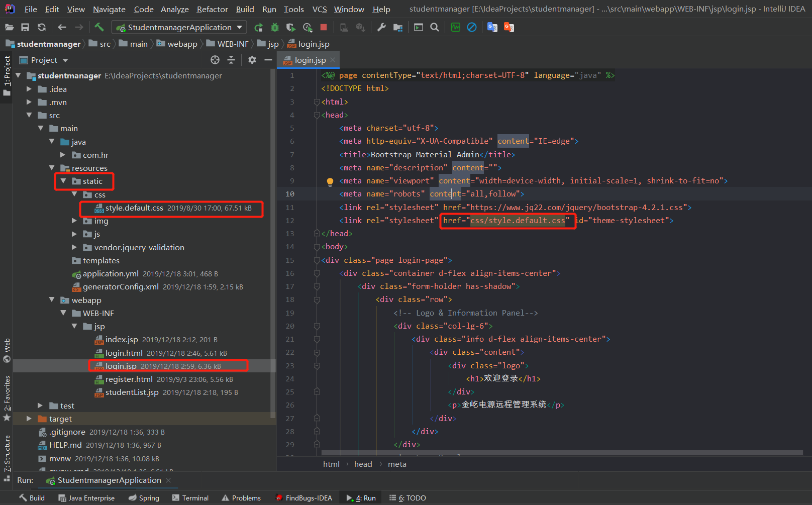
Task: Toggle the Terminal tool window
Action: [190, 498]
